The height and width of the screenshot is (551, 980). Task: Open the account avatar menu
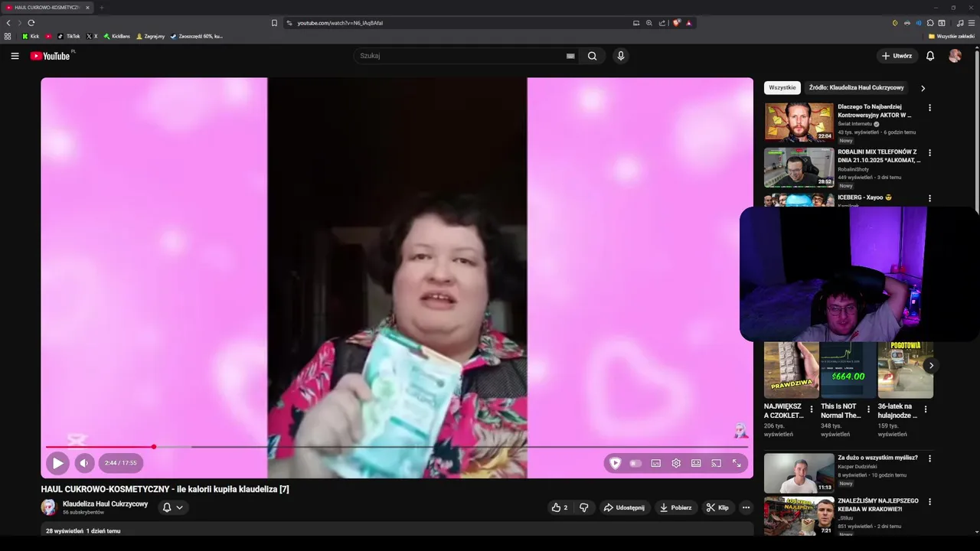pos(955,56)
